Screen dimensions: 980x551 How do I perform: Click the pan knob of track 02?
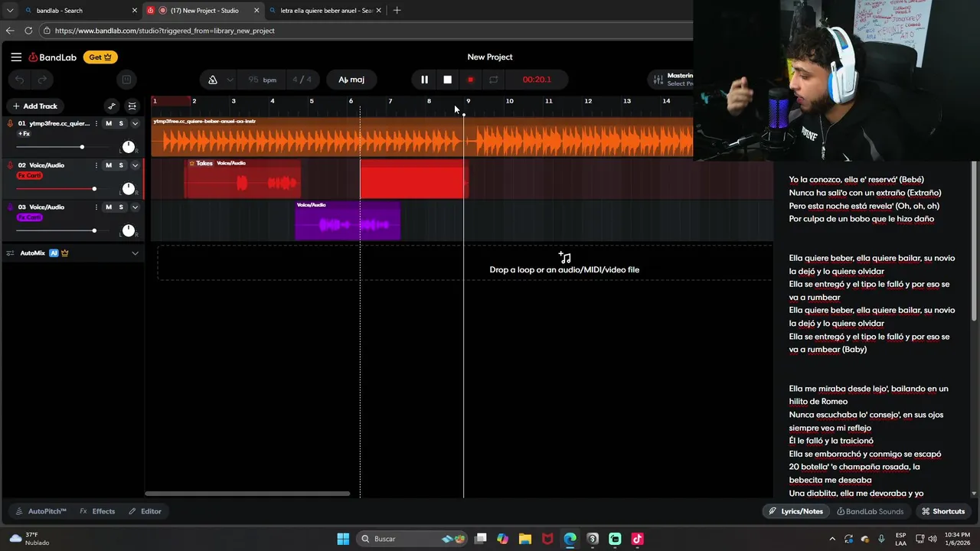click(129, 188)
